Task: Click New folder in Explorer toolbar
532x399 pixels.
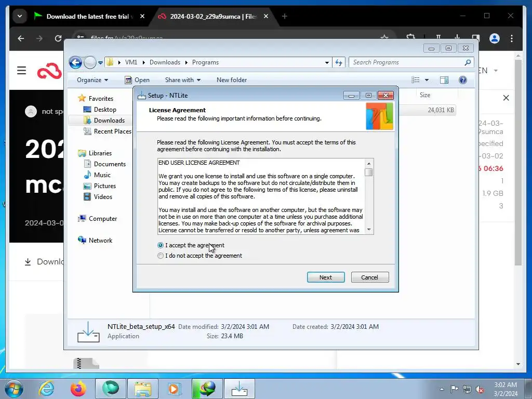Action: point(232,80)
